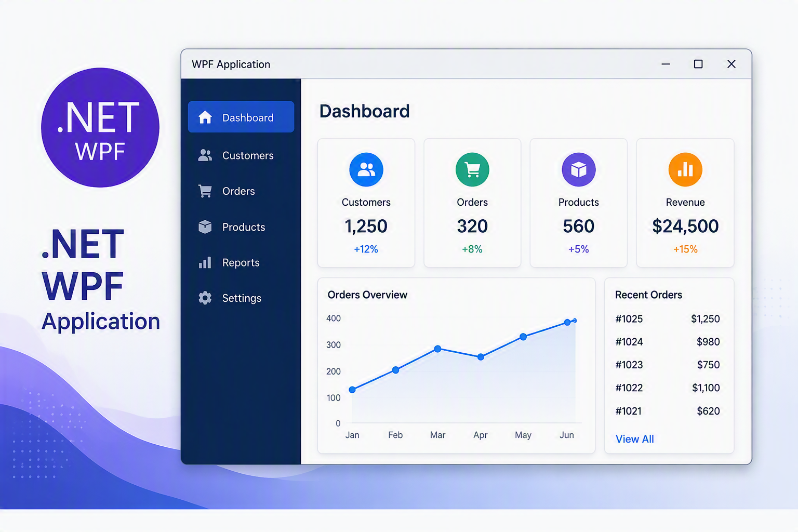798x532 pixels.
Task: Select Products in the sidebar
Action: click(x=241, y=227)
